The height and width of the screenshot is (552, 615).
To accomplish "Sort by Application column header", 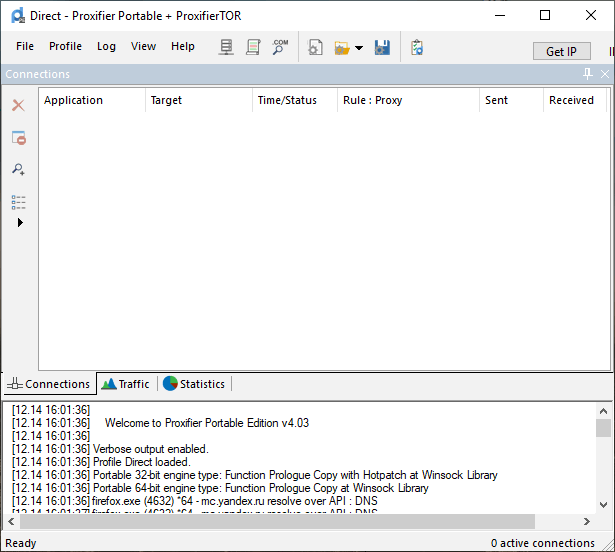I will click(92, 100).
